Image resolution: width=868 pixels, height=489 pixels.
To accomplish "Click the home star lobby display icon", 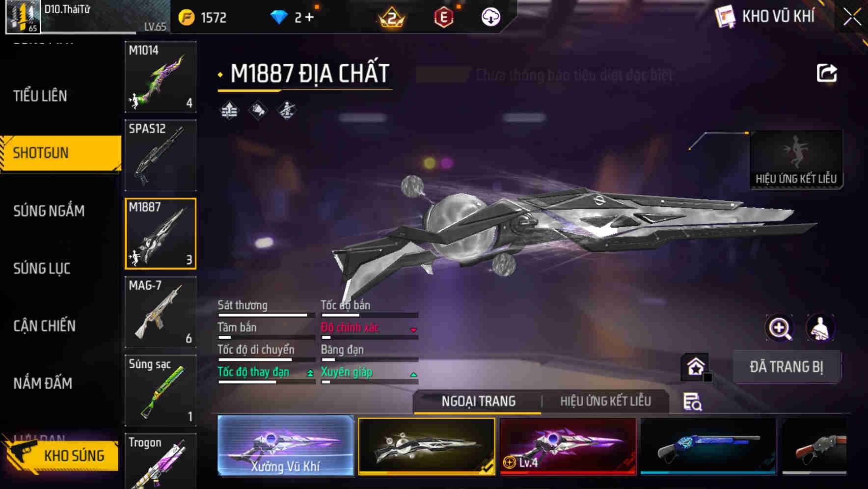I will click(x=695, y=367).
